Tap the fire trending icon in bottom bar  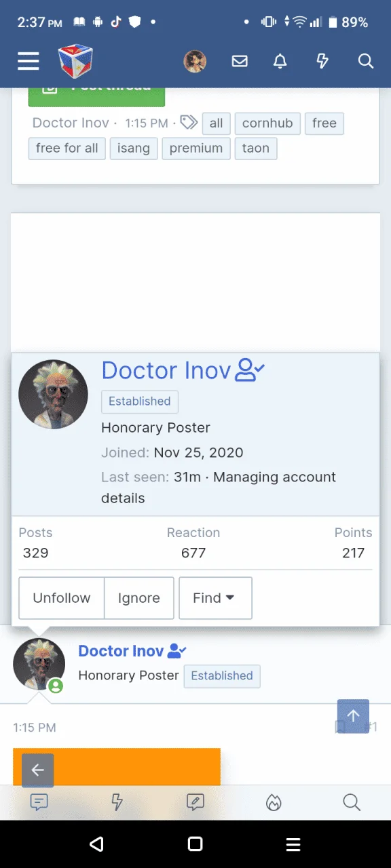[x=274, y=803]
